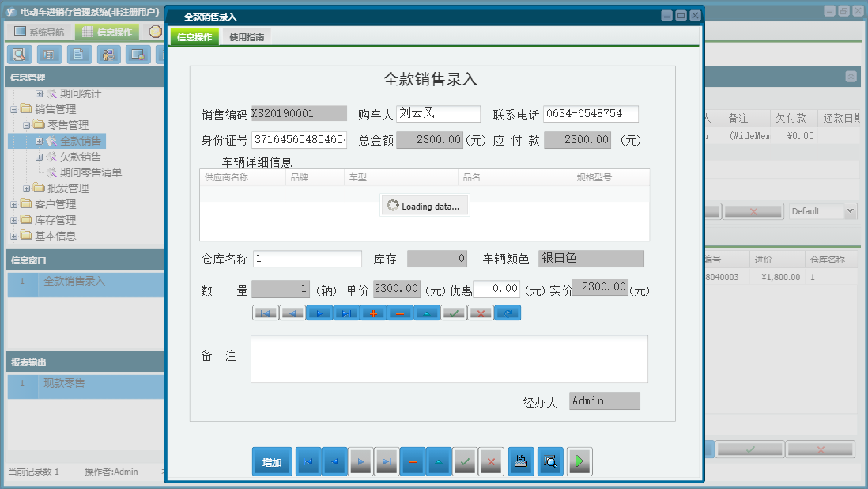Click the monitor globe icon in main toolbar
This screenshot has width=868, height=489.
[x=138, y=55]
